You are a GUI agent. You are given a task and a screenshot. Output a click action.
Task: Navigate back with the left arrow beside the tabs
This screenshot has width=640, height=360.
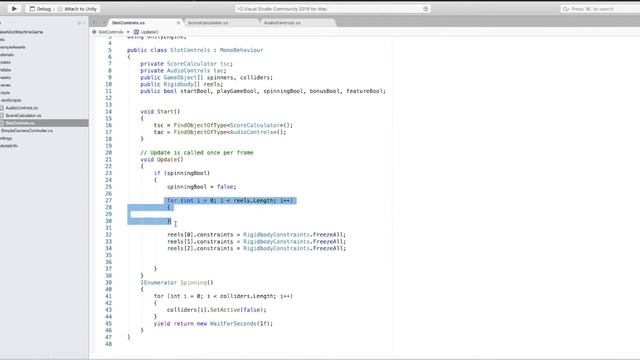[95, 23]
